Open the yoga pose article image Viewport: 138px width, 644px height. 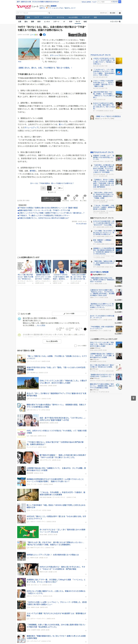(x=29, y=49)
